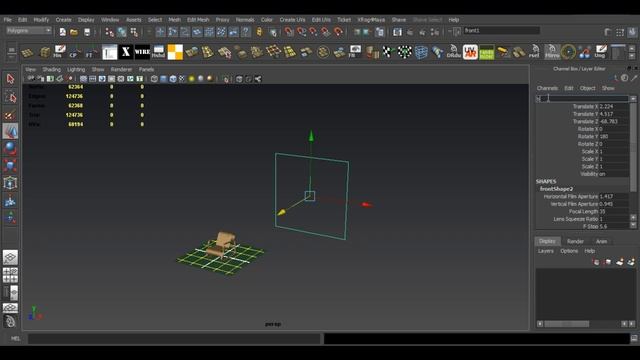Click the WIRE shelf icon
640x360 pixels.
[x=142, y=52]
